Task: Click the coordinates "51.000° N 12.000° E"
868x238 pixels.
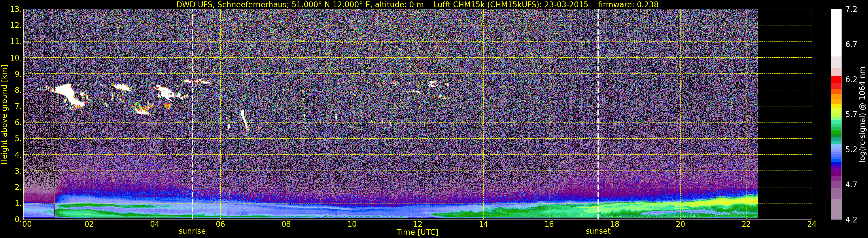Action: click(330, 4)
